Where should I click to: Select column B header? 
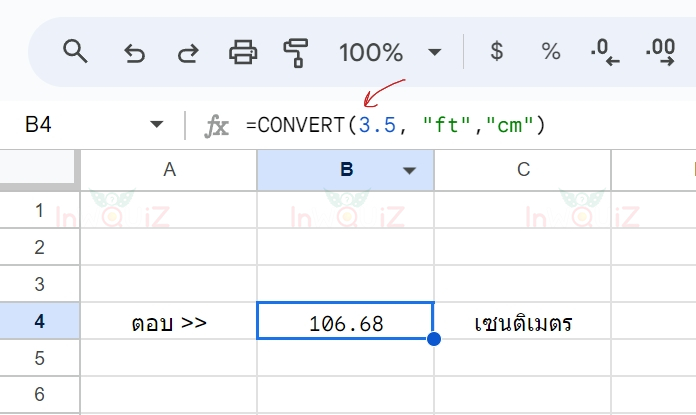tap(345, 170)
